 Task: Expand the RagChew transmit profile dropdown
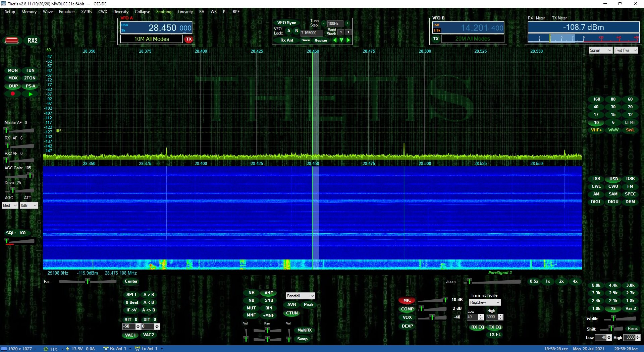coord(485,302)
